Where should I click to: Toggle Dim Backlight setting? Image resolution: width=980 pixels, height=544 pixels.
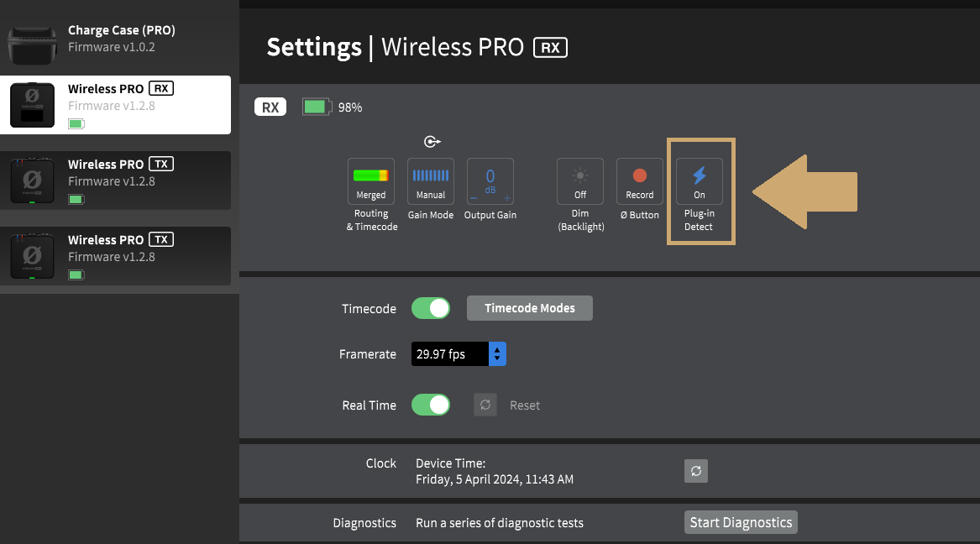580,181
